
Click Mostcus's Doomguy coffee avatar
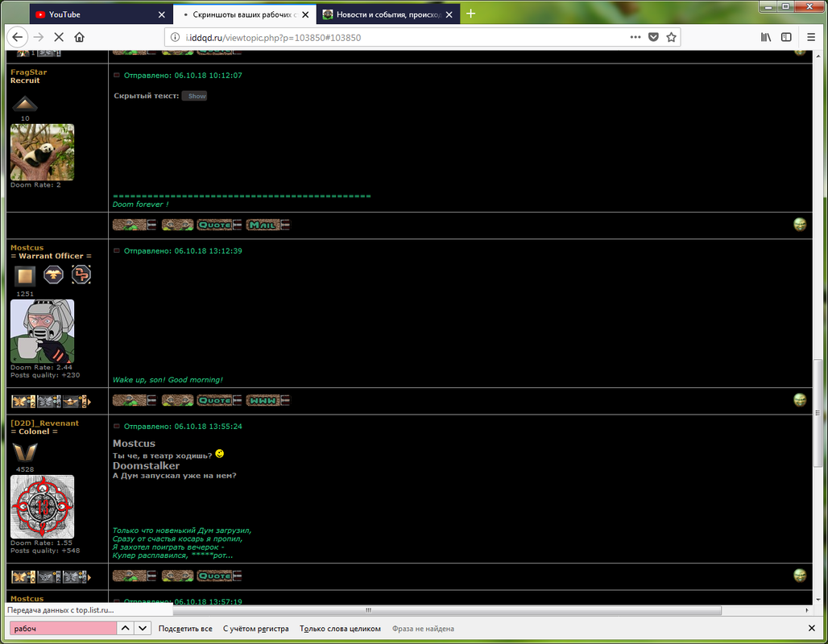pyautogui.click(x=42, y=331)
